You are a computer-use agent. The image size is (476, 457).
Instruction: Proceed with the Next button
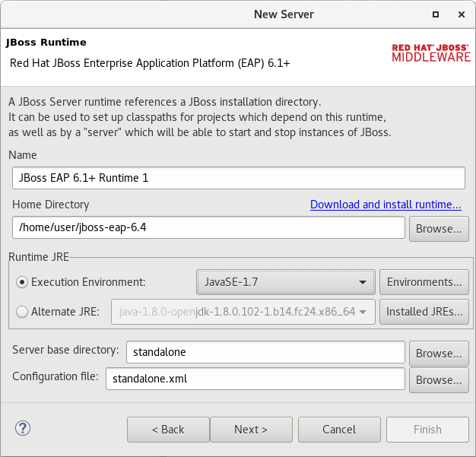(x=251, y=430)
